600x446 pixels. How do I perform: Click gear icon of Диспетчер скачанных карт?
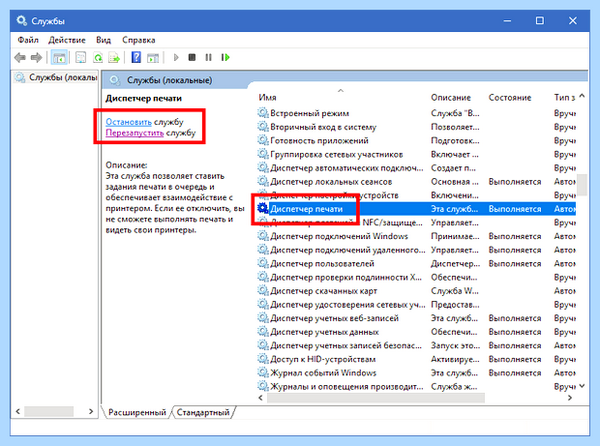coord(263,291)
